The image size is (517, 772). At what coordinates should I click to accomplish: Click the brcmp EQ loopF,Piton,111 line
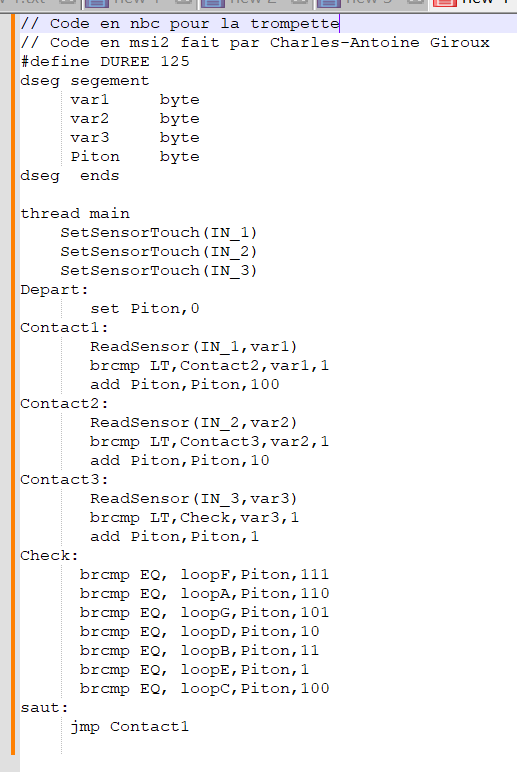(204, 575)
